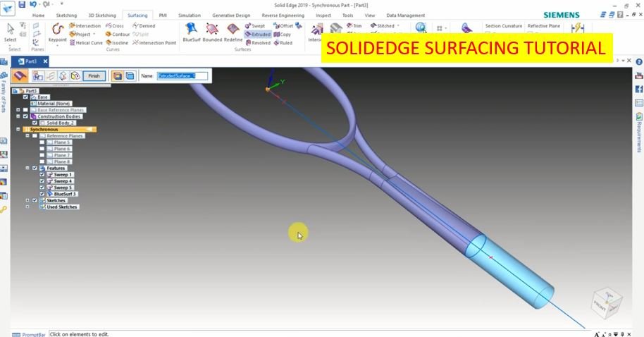The height and width of the screenshot is (337, 644).
Task: Switch to the Reverse Engineering tab
Action: pyautogui.click(x=283, y=16)
